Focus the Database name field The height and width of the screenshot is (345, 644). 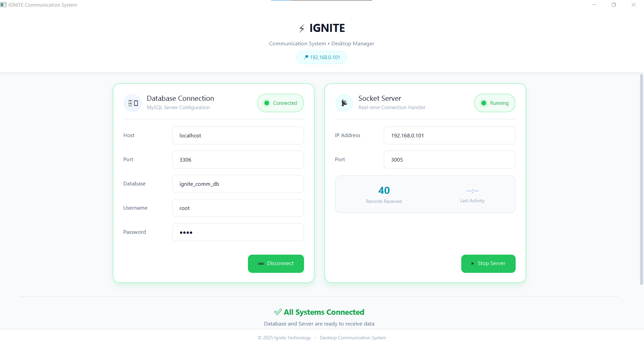pos(238,184)
